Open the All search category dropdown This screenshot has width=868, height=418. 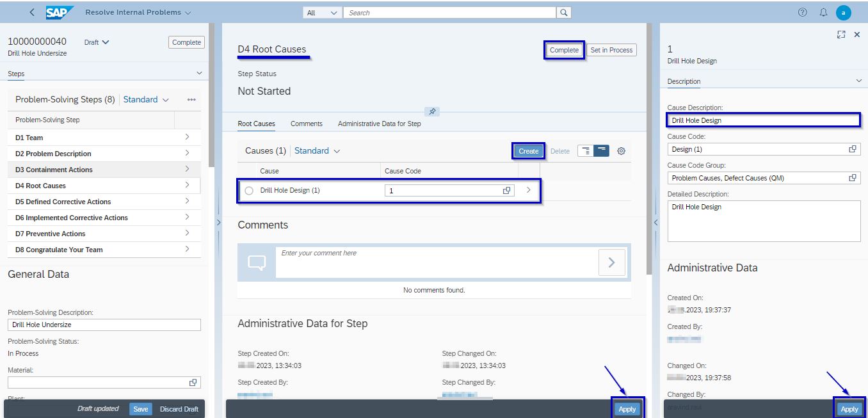(322, 12)
